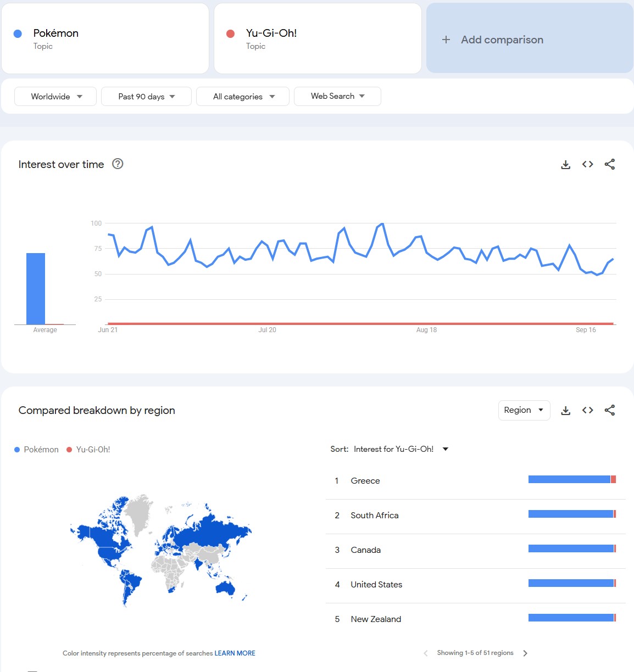
Task: Change sort from Interest for Yu-Gi-Oh!
Action: (401, 449)
